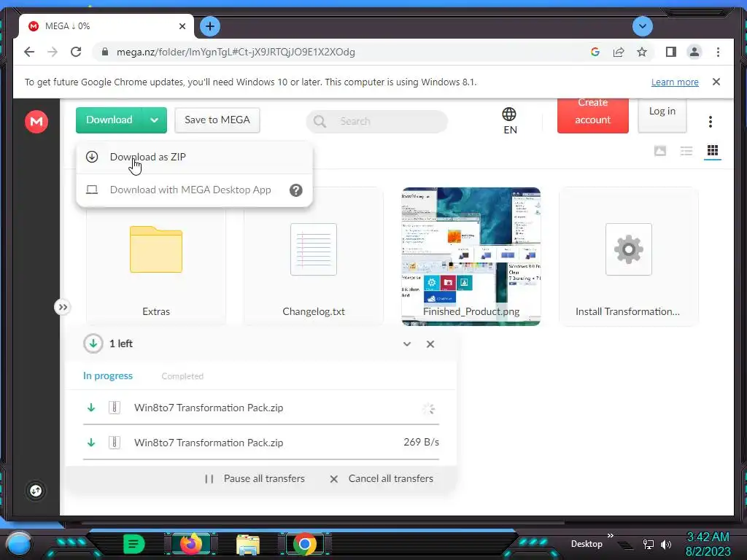Click Pause all transfers
747x560 pixels.
click(255, 478)
